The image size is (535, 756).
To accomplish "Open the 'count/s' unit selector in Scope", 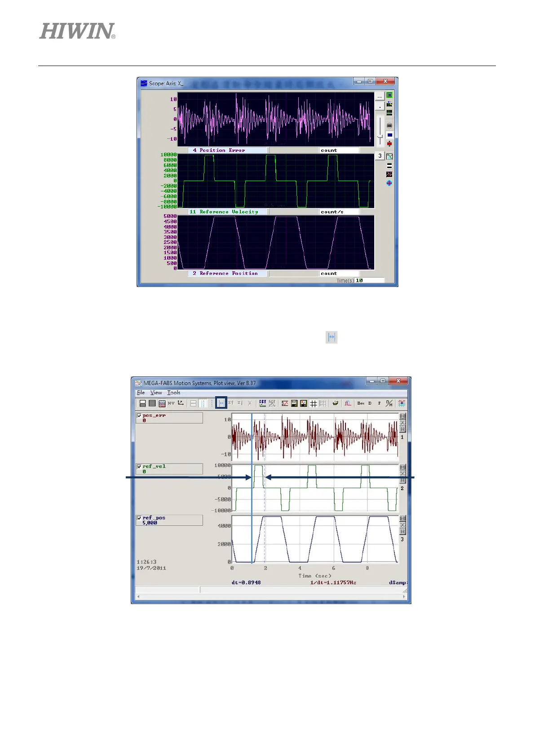I will 339,212.
